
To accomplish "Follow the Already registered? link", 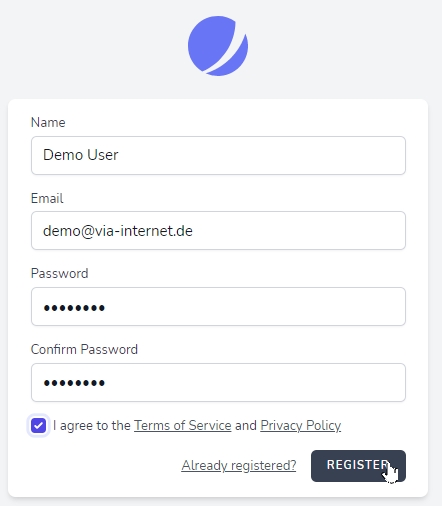I will coord(239,465).
